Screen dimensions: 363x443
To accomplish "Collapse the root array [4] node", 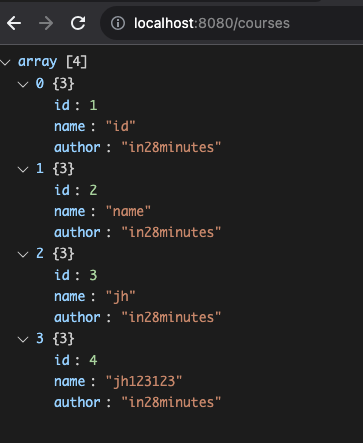I will pos(6,62).
